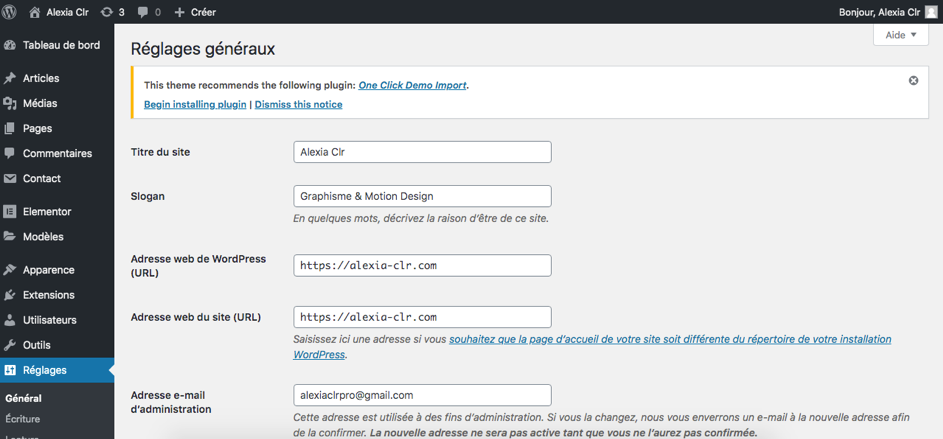Open the Écriture settings submenu
The width and height of the screenshot is (943, 439).
[22, 419]
